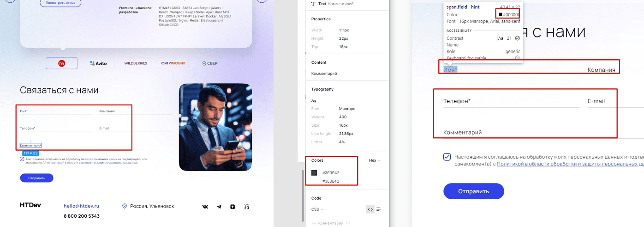Select the СБЕР logo tab
This screenshot has width=644, height=227.
[x=209, y=63]
